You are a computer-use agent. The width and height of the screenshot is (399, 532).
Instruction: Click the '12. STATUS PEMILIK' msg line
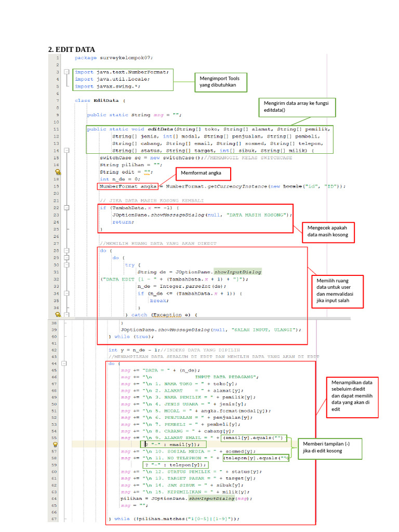point(191,472)
